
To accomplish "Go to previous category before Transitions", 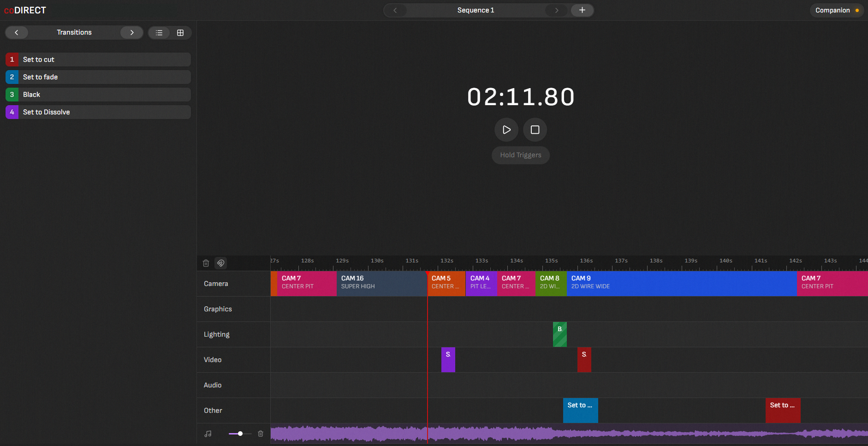I will point(17,32).
